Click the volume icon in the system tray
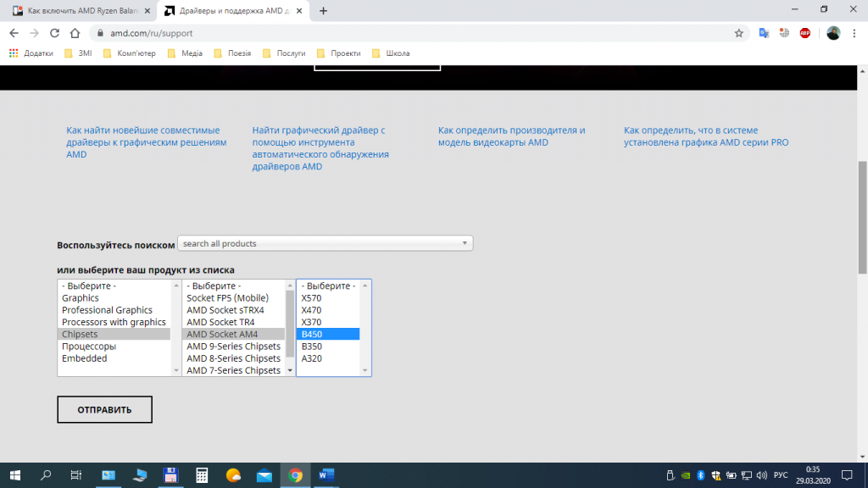Viewport: 868px width, 488px height. pos(761,476)
